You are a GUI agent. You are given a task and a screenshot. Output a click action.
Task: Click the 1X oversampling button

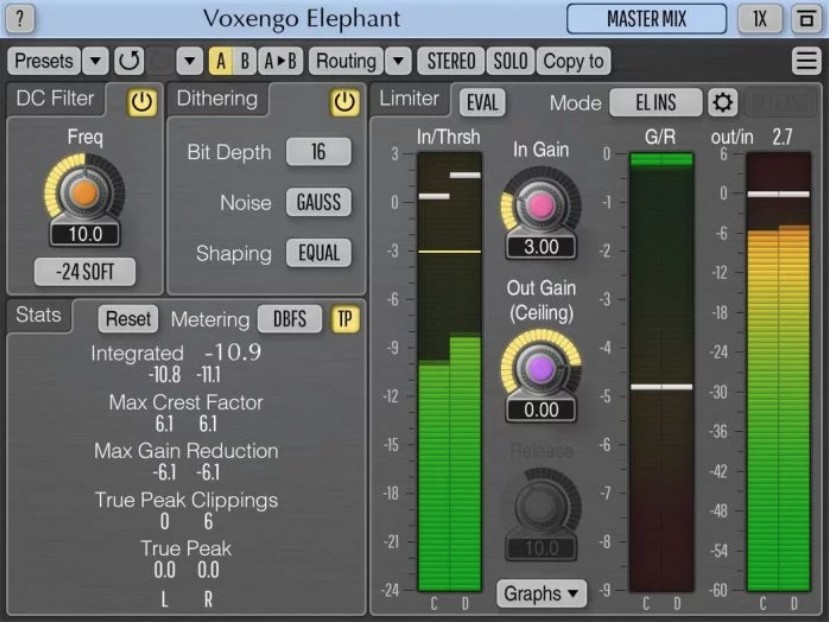click(x=759, y=18)
